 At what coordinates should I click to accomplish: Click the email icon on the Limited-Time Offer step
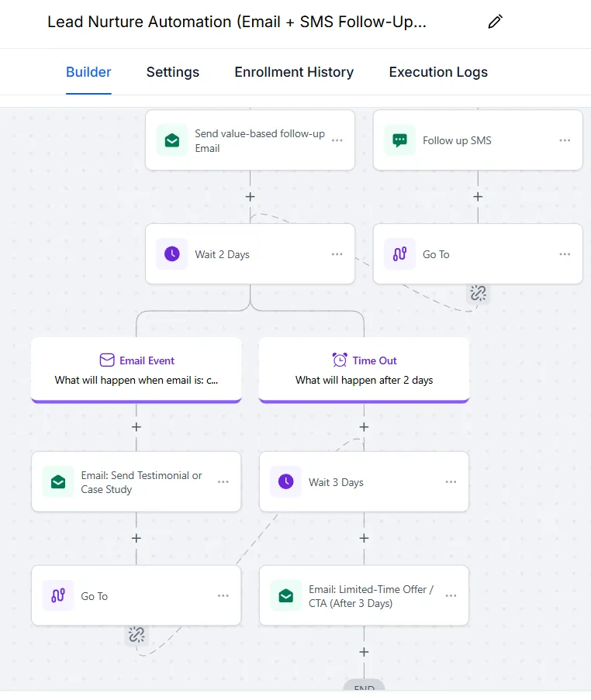(285, 596)
